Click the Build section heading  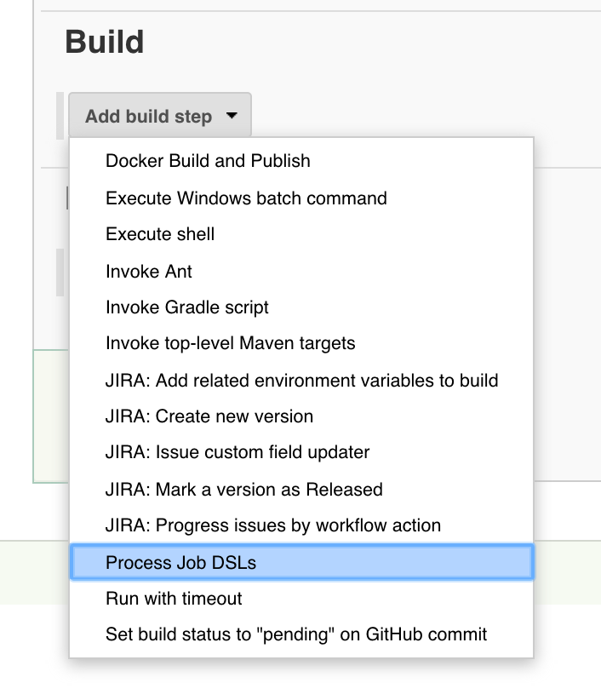pyautogui.click(x=102, y=40)
